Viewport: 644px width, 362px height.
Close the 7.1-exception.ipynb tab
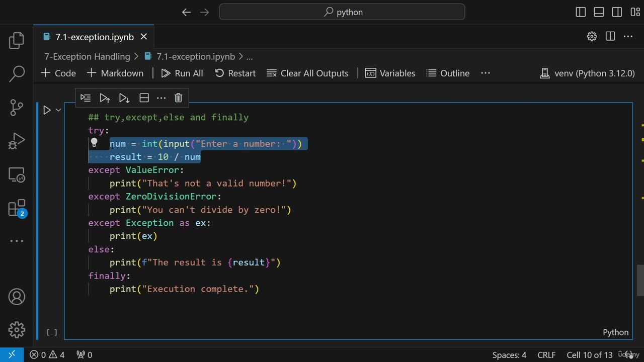click(x=143, y=37)
